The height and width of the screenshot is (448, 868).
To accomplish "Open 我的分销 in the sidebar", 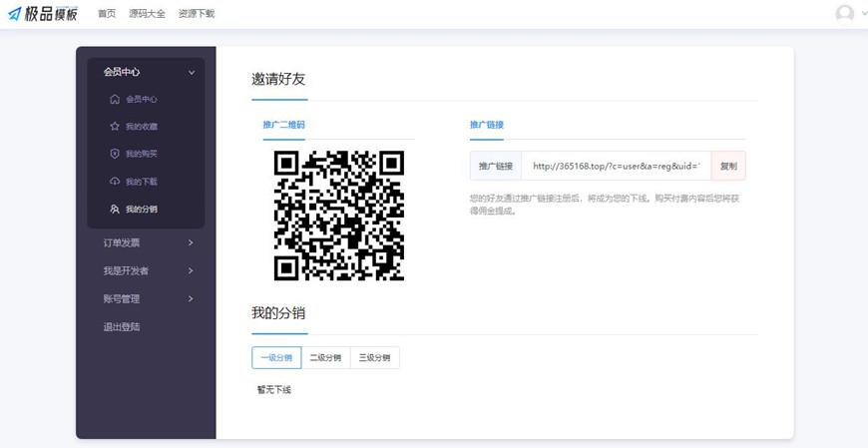I will pos(141,210).
